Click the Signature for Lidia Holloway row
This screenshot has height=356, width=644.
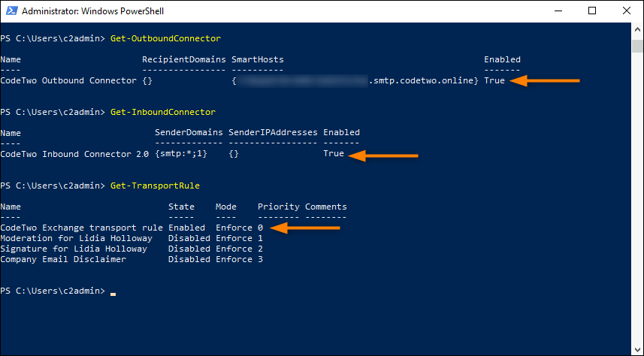[x=132, y=249]
